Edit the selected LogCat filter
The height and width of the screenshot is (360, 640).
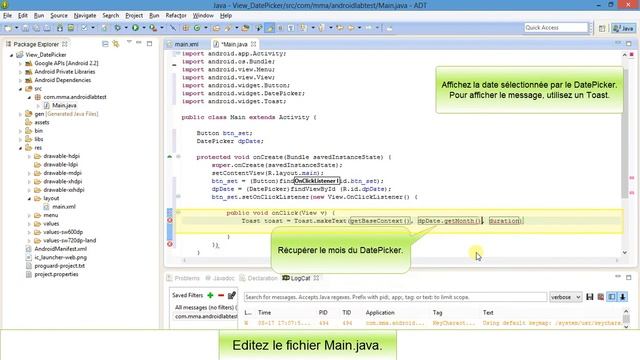(232, 295)
